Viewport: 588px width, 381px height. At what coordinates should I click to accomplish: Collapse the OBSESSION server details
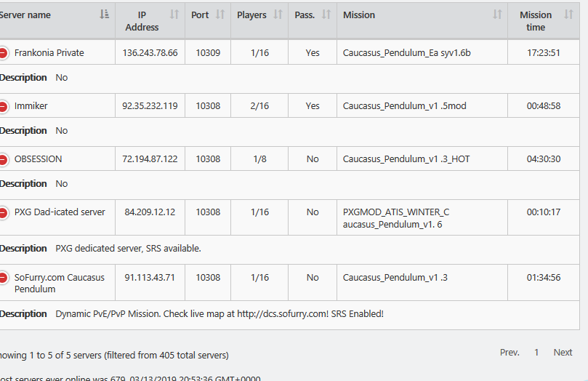coord(3,159)
